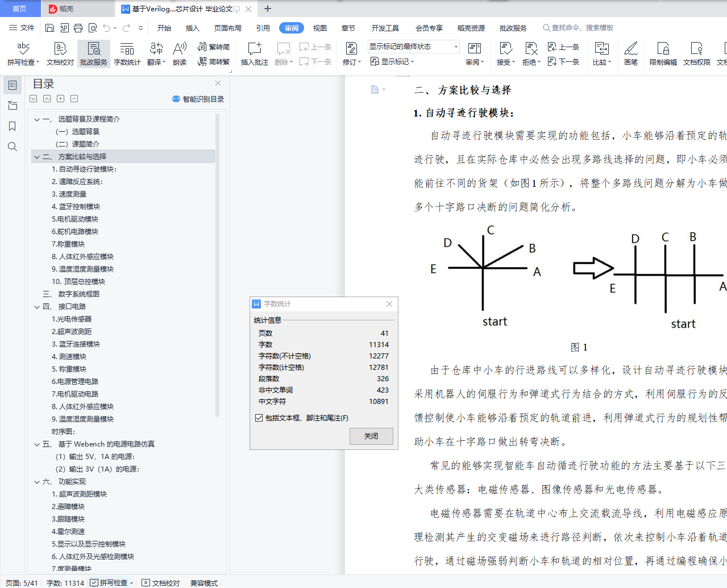
Task: Click 智能识别目录 in outline panel
Action: pyautogui.click(x=198, y=99)
